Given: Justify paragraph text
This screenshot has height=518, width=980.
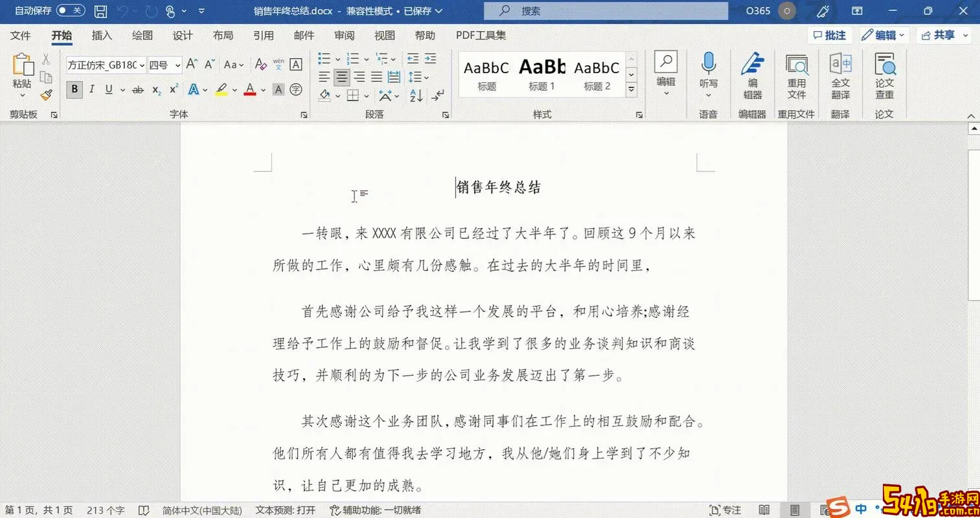Looking at the screenshot, I should (376, 77).
